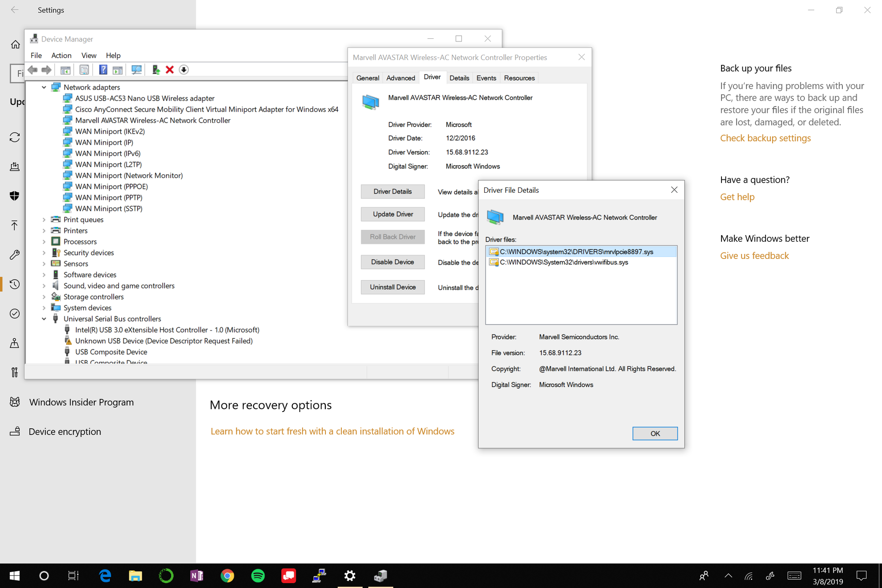Click the Back arrow in Device Manager toolbar
This screenshot has height=588, width=882.
(33, 70)
